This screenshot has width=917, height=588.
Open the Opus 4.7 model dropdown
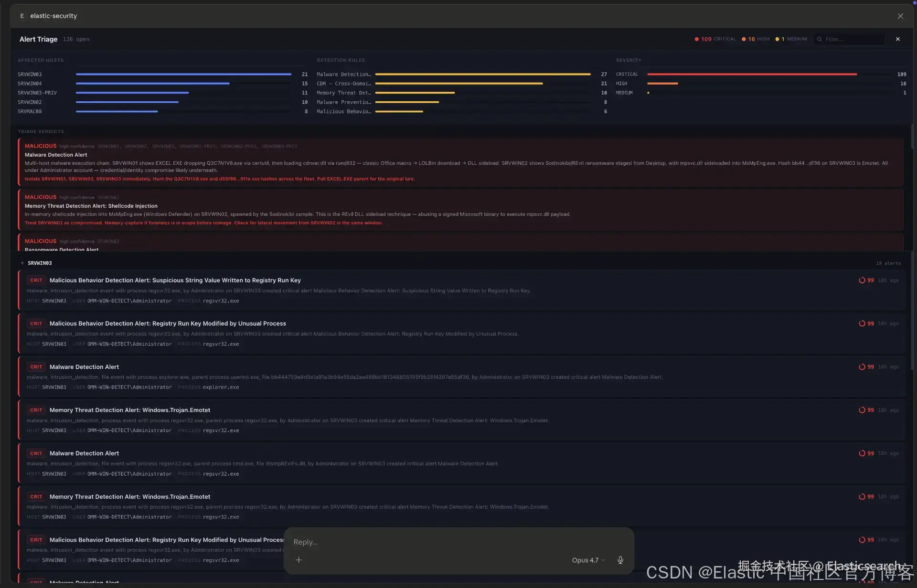coord(588,560)
